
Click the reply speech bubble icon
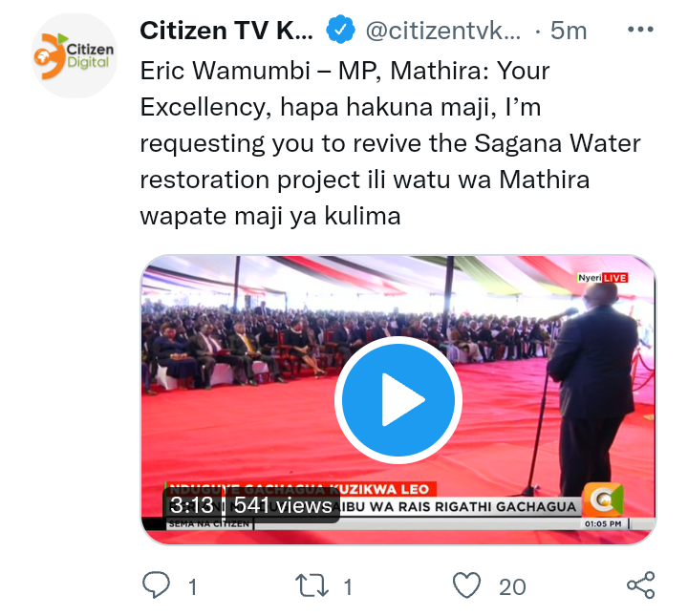click(156, 585)
